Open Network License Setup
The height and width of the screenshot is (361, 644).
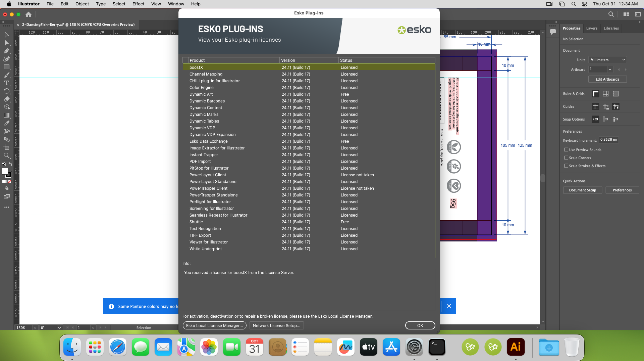point(277,326)
